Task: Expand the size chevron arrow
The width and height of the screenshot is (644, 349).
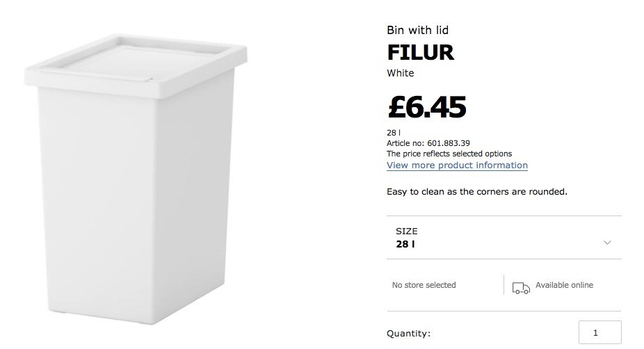Action: click(x=607, y=243)
